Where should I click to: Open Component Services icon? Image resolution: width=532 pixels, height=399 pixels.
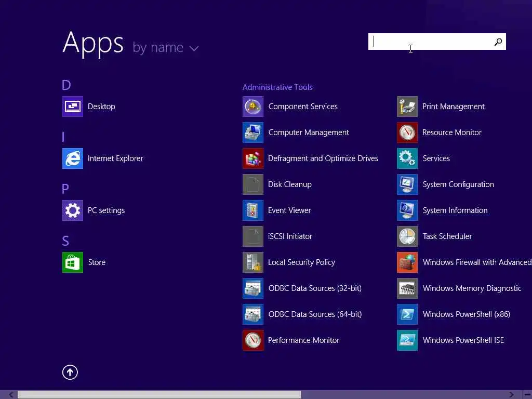coord(253,107)
